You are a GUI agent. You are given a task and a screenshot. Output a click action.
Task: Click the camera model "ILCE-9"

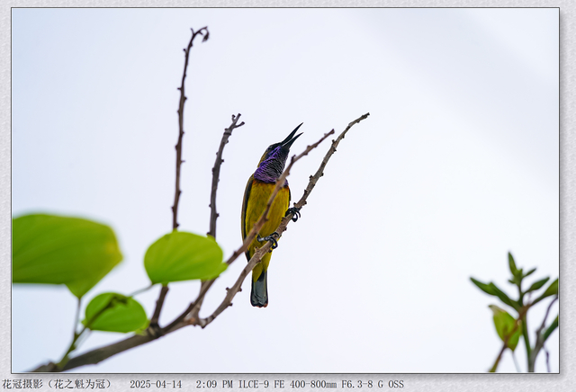point(254,384)
